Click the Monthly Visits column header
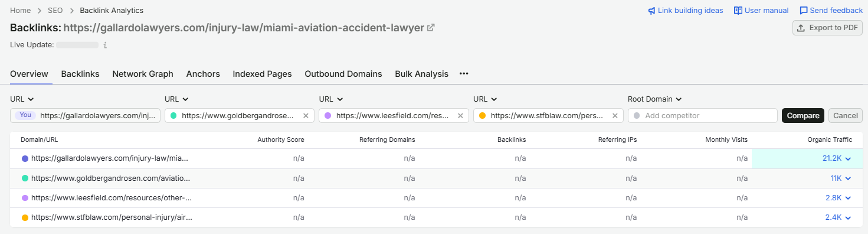The height and width of the screenshot is (234, 868). (x=726, y=139)
